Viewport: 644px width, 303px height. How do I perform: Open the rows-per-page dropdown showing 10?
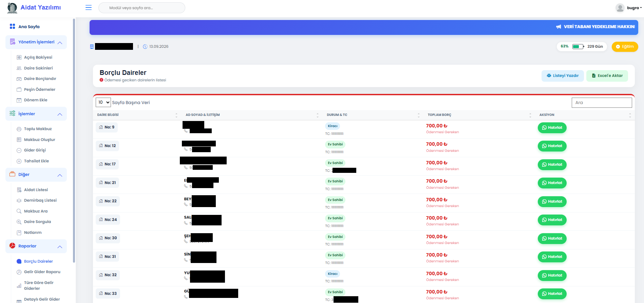click(103, 102)
